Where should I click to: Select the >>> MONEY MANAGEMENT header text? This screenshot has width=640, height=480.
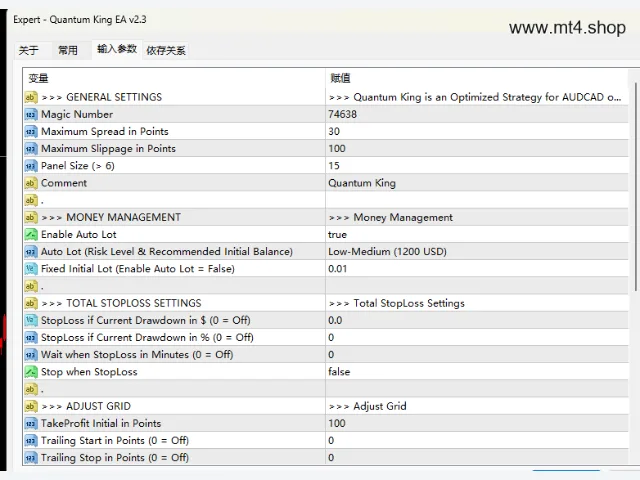pos(111,217)
